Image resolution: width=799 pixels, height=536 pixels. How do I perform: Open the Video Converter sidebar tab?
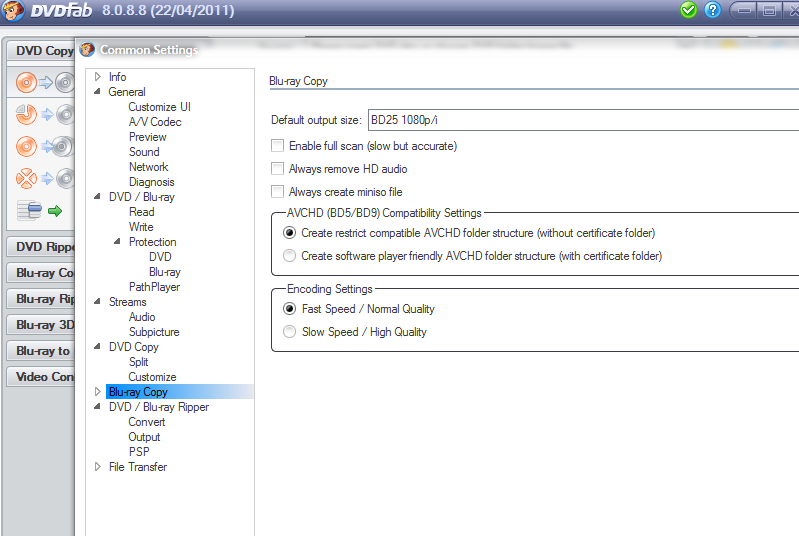(x=41, y=377)
